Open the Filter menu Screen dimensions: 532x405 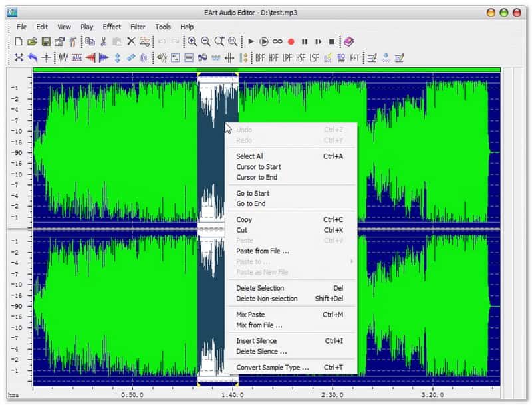pos(138,27)
